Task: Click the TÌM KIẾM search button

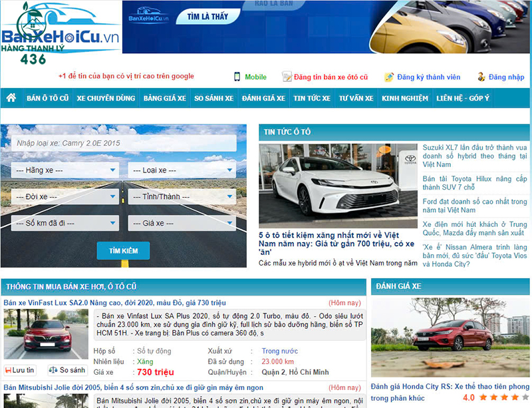Action: pyautogui.click(x=123, y=251)
